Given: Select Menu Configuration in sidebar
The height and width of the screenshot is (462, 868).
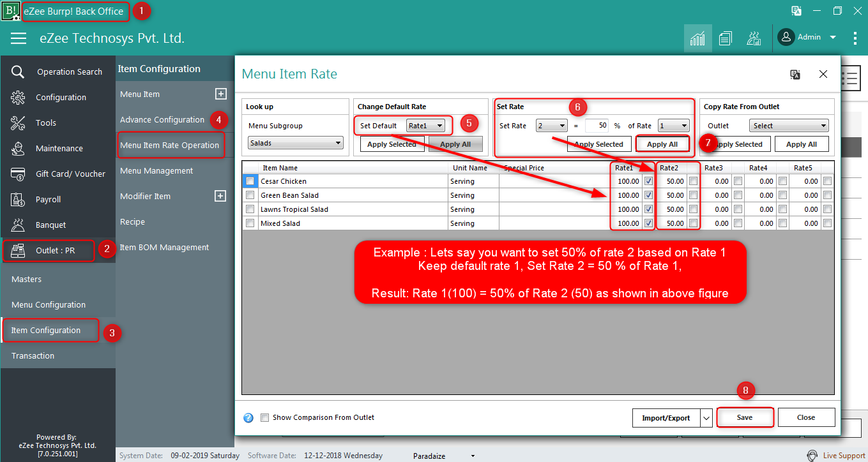Looking at the screenshot, I should coord(49,304).
